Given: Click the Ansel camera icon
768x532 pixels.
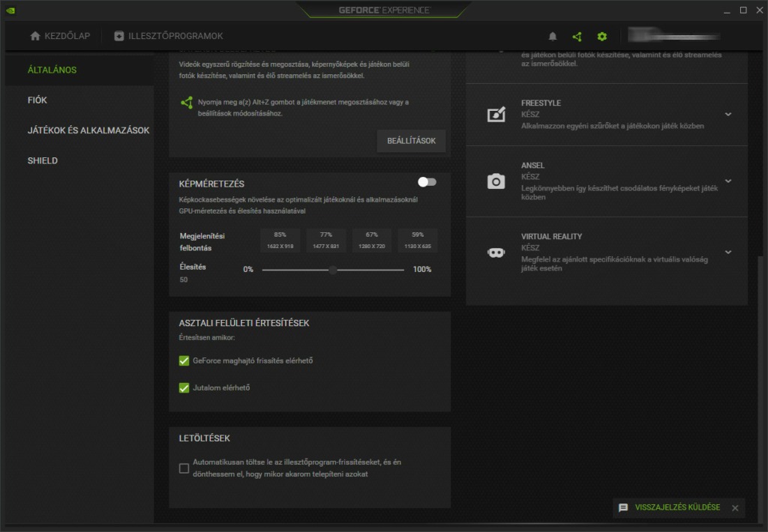Looking at the screenshot, I should (x=496, y=181).
